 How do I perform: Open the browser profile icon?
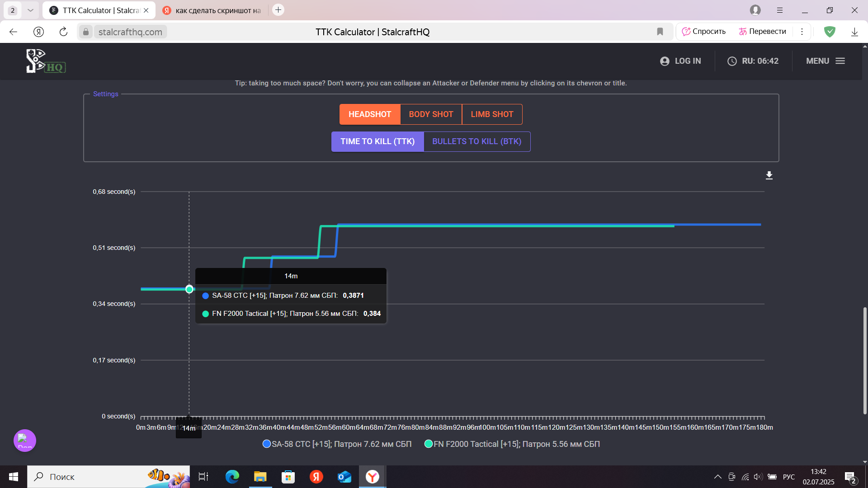[x=755, y=10]
